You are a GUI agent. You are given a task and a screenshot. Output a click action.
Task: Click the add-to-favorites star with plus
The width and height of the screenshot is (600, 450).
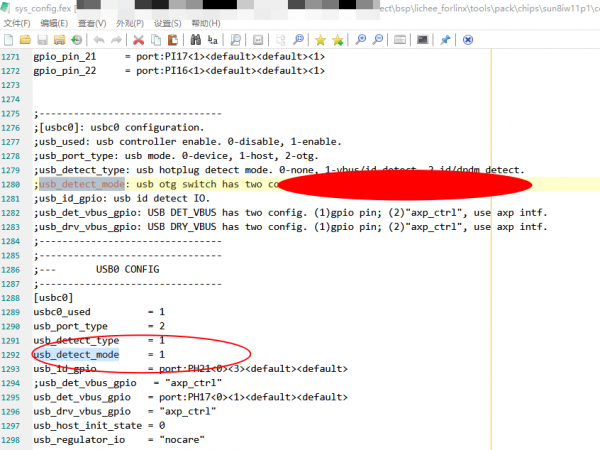(337, 40)
